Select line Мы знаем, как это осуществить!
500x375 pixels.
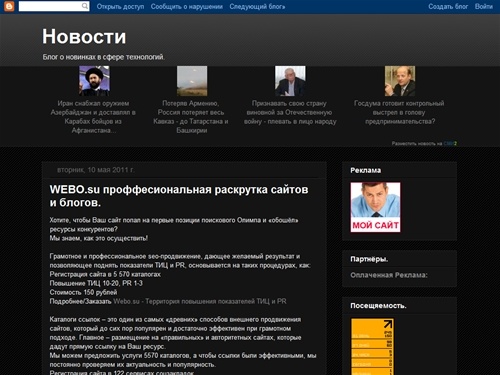(99, 238)
